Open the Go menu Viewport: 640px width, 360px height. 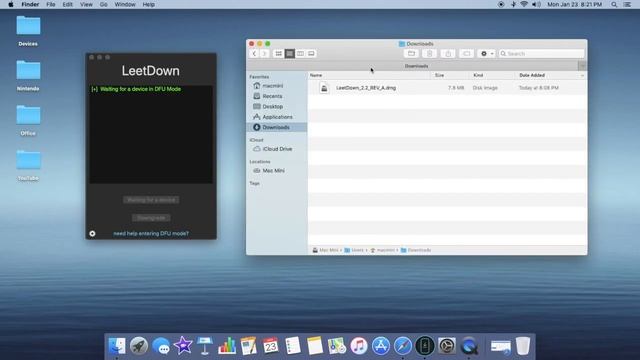(104, 4)
